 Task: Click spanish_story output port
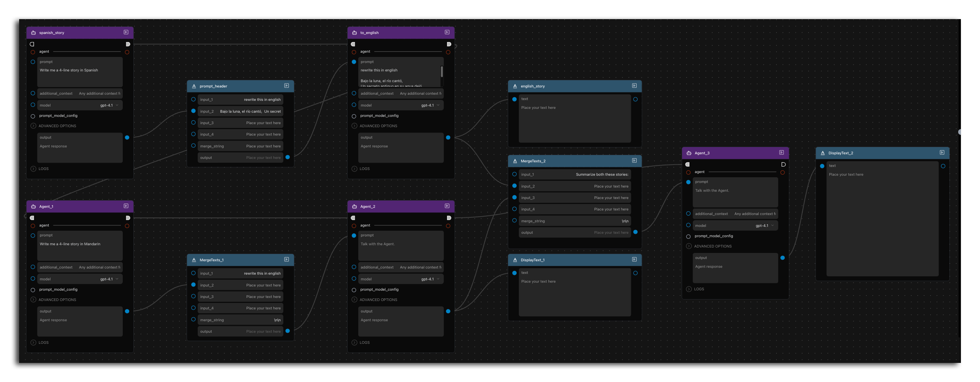127,138
